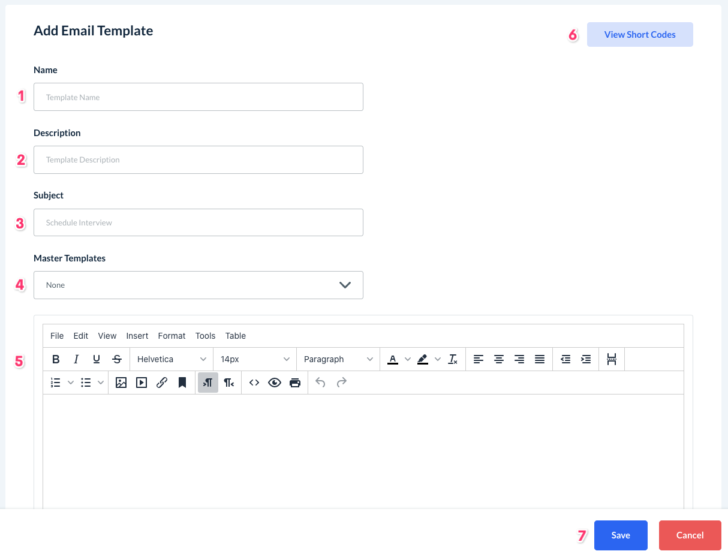Open the Helvetica font family dropdown

coord(172,359)
